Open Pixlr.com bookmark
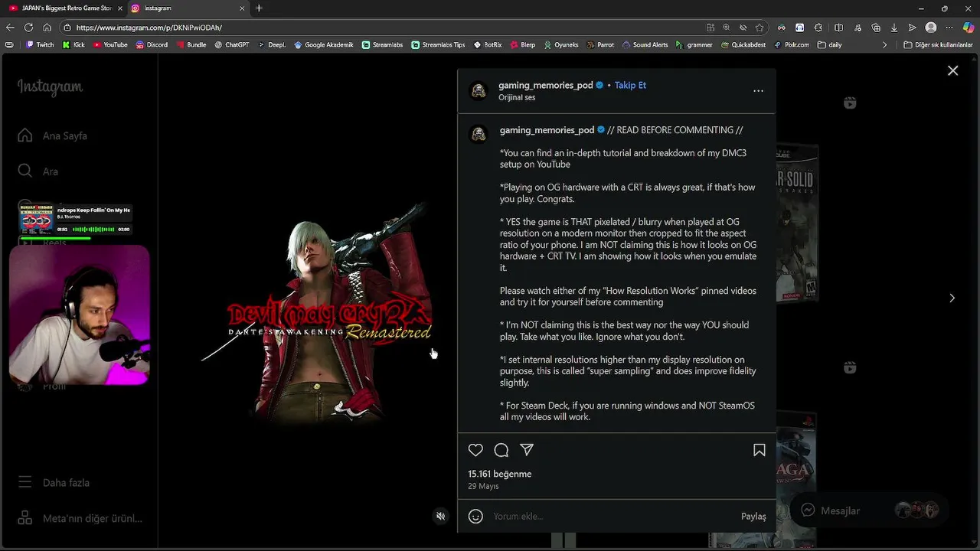Screen dimensions: 980x551 pyautogui.click(x=792, y=44)
